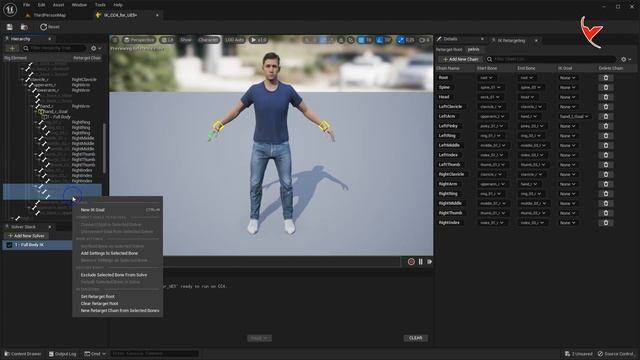Image resolution: width=640 pixels, height=360 pixels.
Task: Open the Spine chain Start Bone dropdown
Action: 490,87
